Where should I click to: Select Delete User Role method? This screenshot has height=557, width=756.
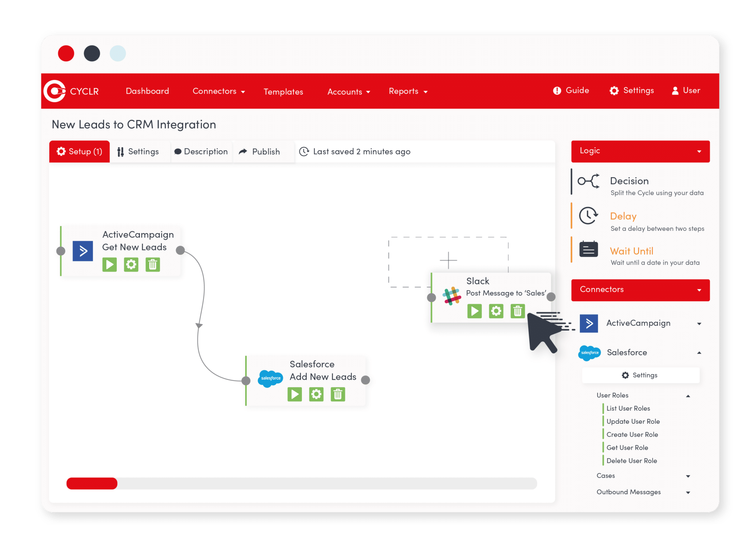coord(632,461)
